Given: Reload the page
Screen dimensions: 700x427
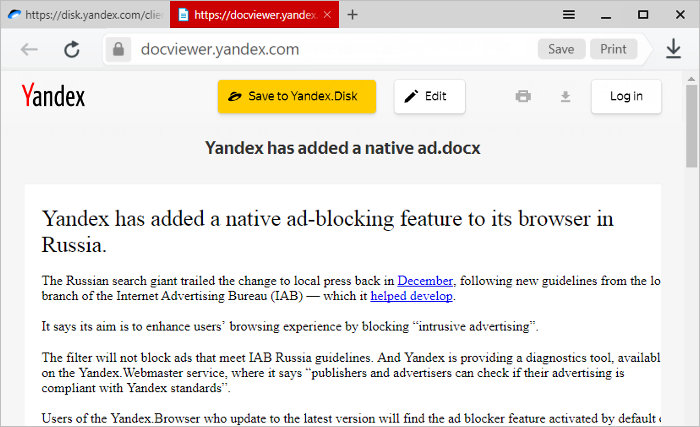Looking at the screenshot, I should tap(71, 50).
